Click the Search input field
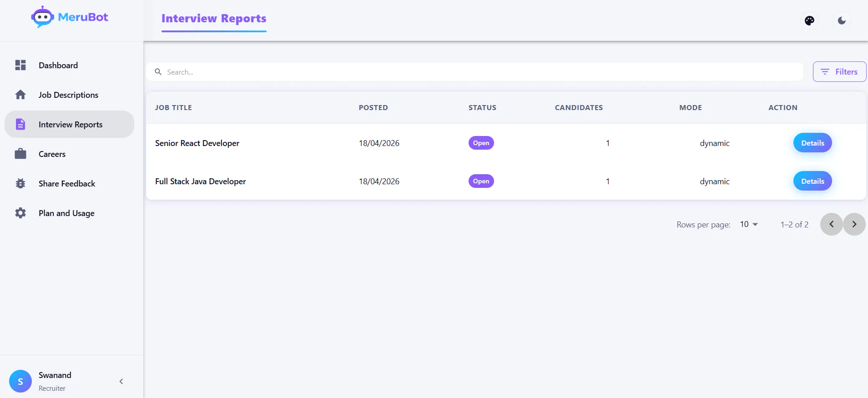The image size is (868, 398). [474, 72]
